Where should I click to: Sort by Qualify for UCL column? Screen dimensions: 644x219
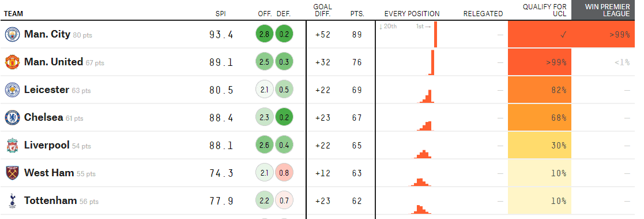click(545, 10)
